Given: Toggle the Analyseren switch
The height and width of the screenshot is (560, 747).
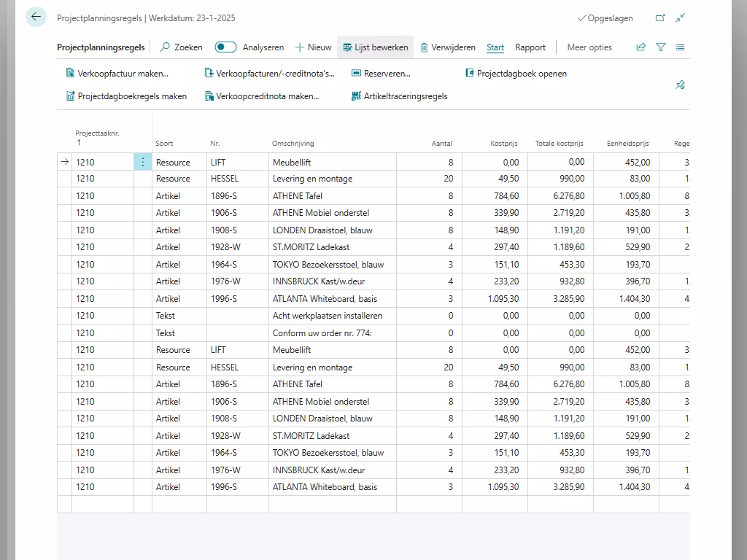Looking at the screenshot, I should pyautogui.click(x=225, y=47).
